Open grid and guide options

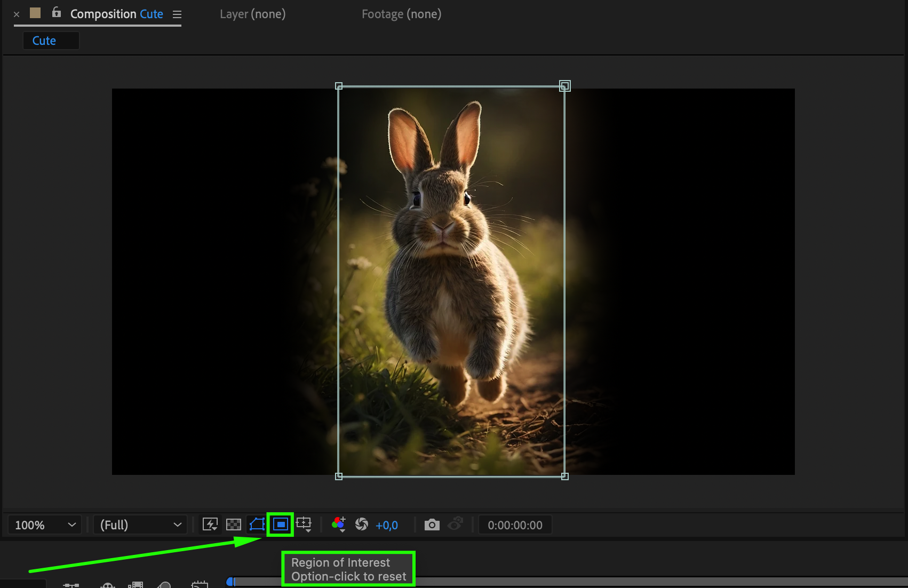coord(304,525)
